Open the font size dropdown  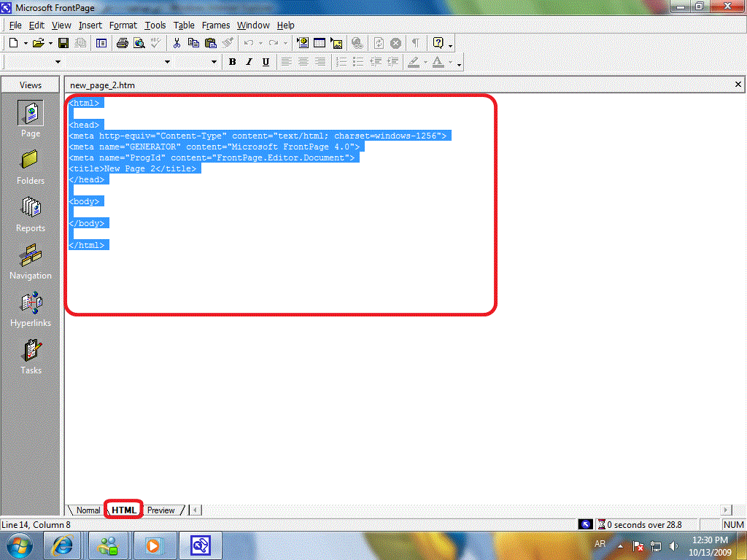pyautogui.click(x=214, y=62)
